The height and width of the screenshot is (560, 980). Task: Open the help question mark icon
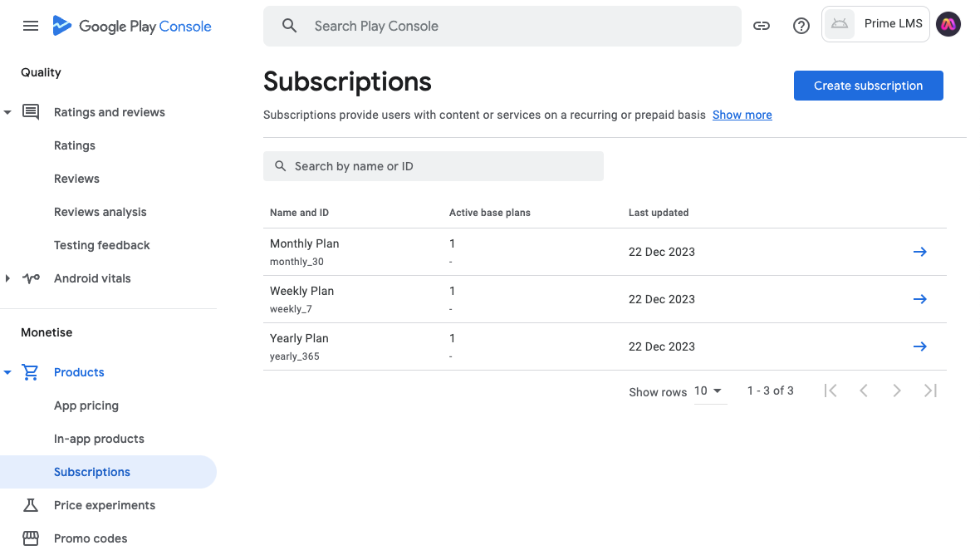point(801,26)
